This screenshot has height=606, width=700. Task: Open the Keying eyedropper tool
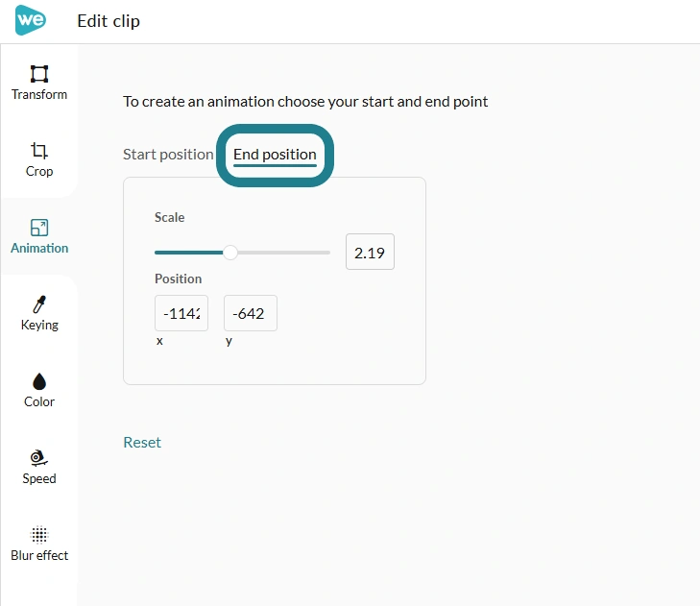click(x=39, y=313)
